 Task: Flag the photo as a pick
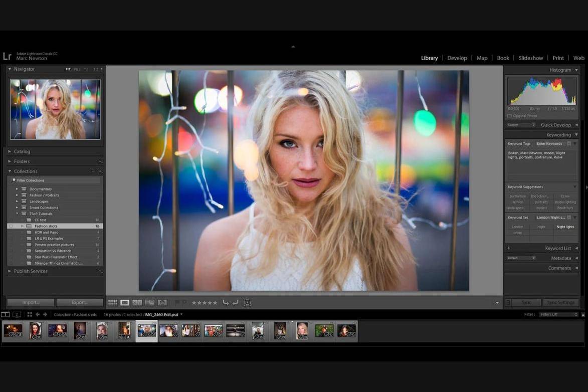point(177,302)
